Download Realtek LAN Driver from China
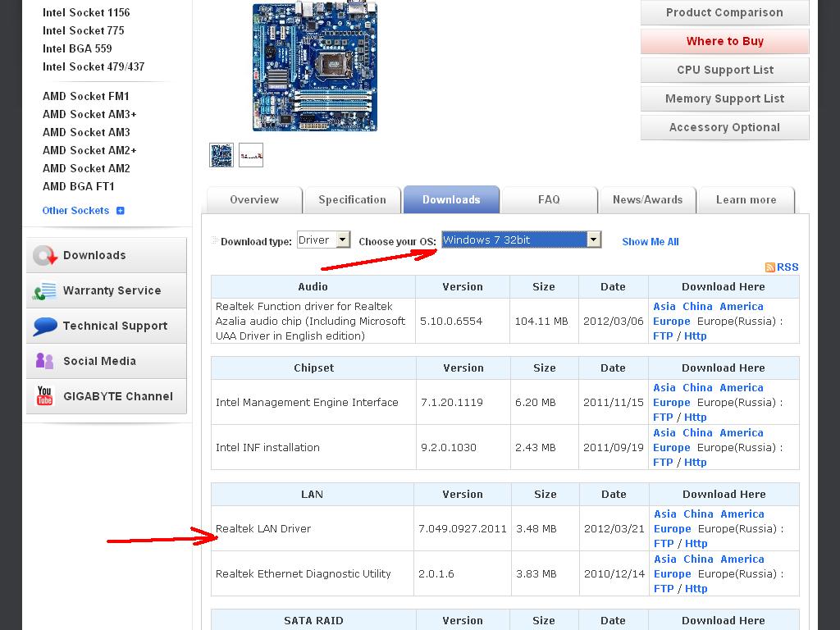 (x=699, y=514)
